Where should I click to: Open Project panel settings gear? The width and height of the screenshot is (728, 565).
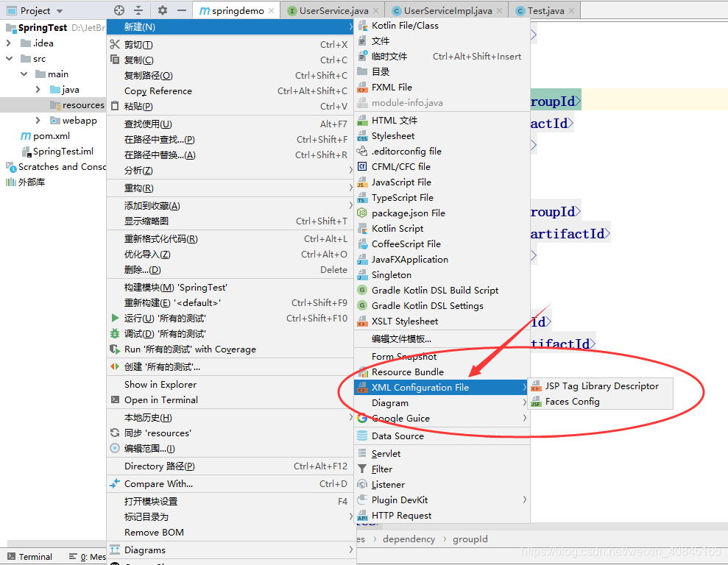[x=162, y=10]
